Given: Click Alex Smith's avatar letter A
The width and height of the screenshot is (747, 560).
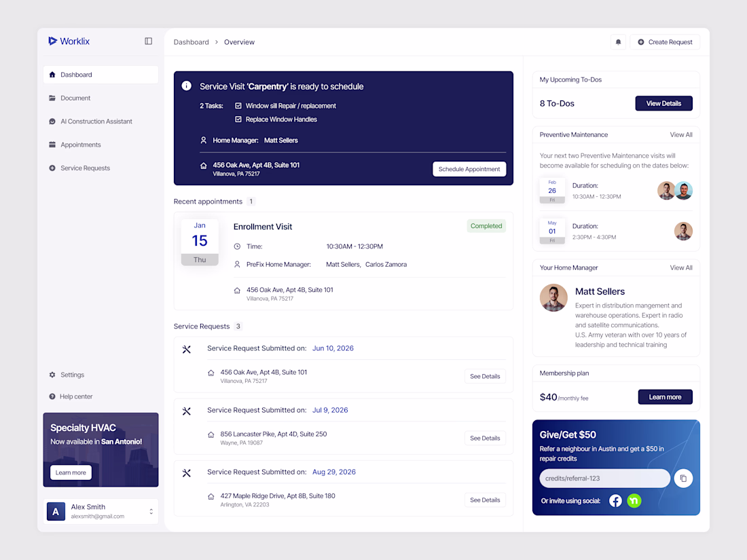Looking at the screenshot, I should (x=56, y=511).
